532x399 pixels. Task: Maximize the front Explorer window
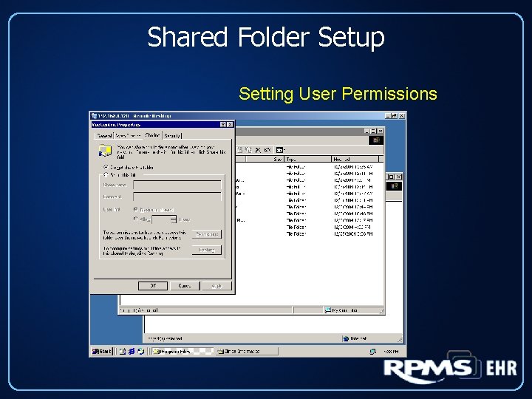374,131
